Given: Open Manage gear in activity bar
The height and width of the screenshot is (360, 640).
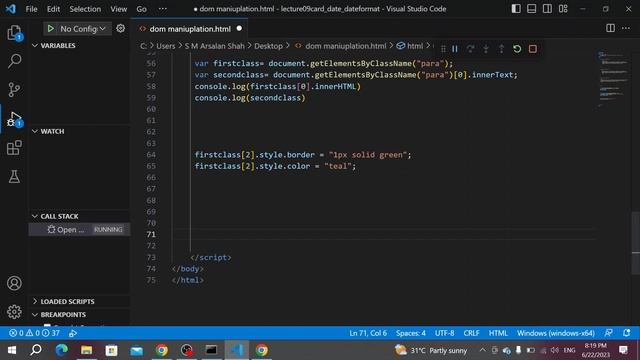Looking at the screenshot, I should click(14, 311).
